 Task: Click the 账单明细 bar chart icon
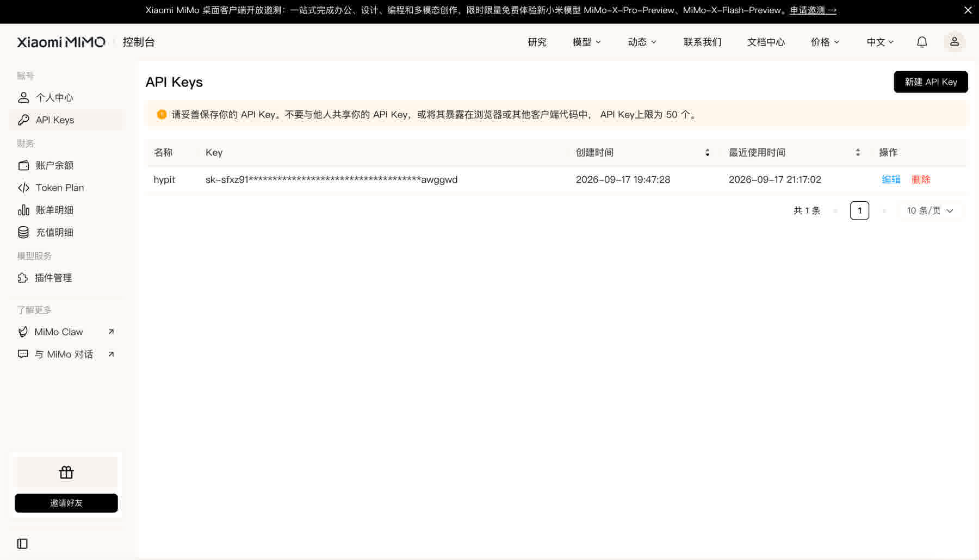pos(23,210)
